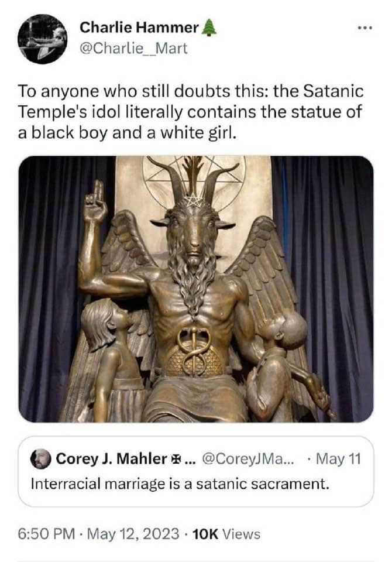View the 10K Views analytics

pyautogui.click(x=226, y=534)
